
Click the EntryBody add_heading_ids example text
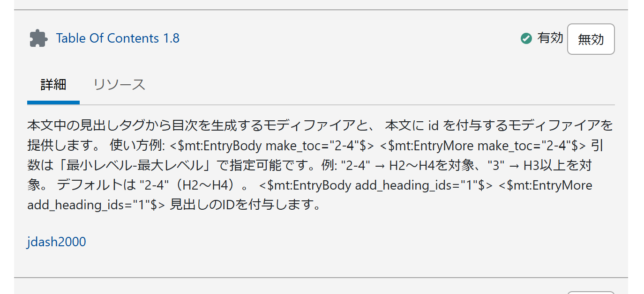coord(375,185)
